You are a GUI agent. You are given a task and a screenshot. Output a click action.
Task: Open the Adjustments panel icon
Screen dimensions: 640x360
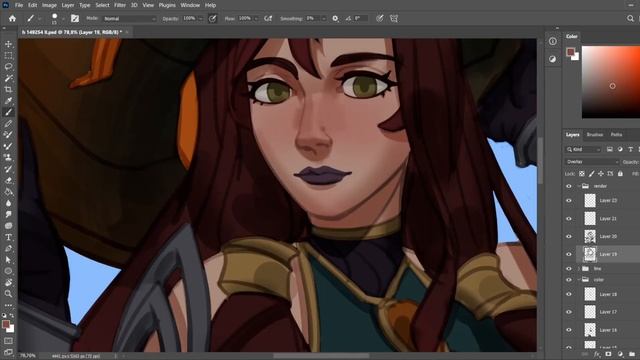coord(553,59)
